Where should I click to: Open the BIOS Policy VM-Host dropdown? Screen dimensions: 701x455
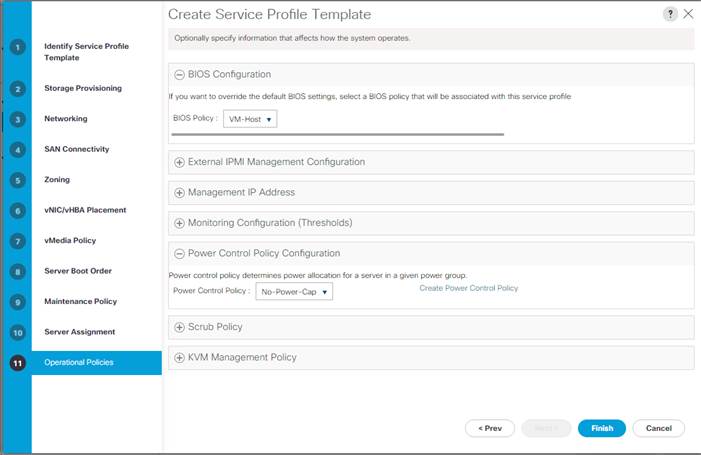pyautogui.click(x=250, y=119)
